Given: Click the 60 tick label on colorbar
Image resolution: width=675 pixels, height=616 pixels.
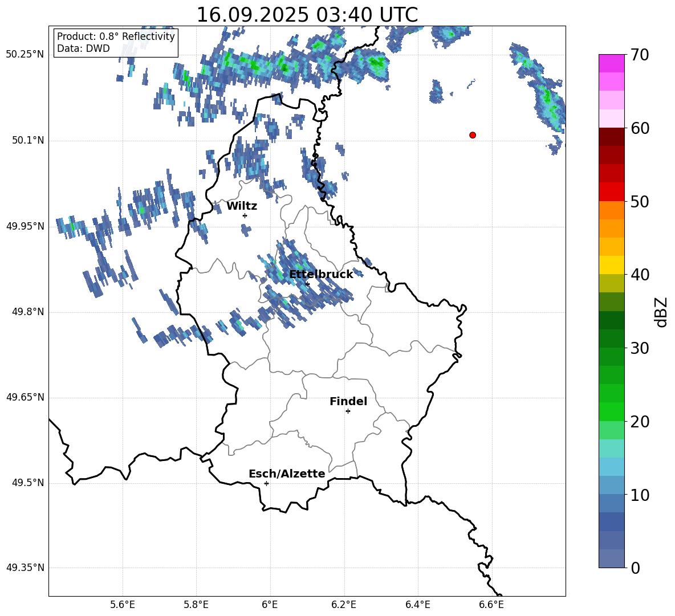Looking at the screenshot, I should (x=640, y=128).
